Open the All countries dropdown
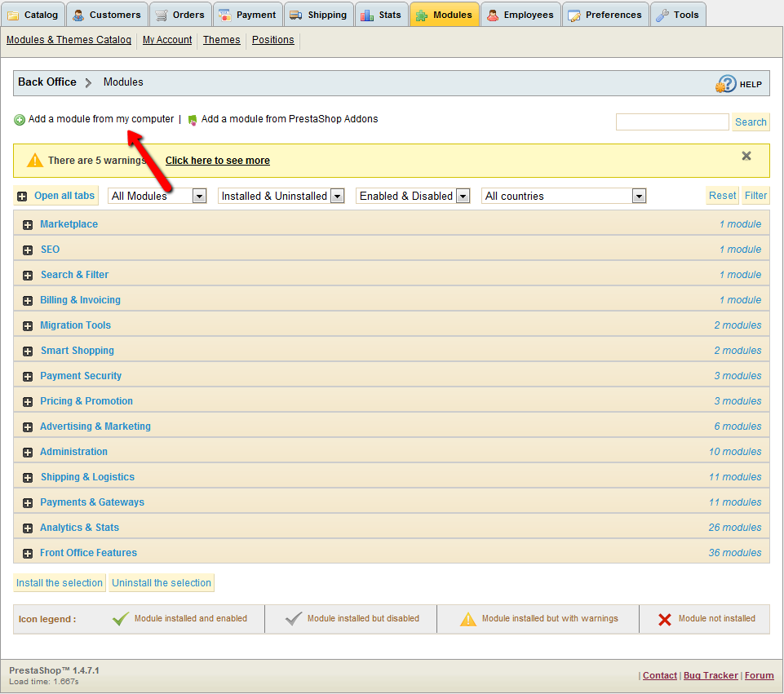The image size is (784, 694). pyautogui.click(x=564, y=196)
